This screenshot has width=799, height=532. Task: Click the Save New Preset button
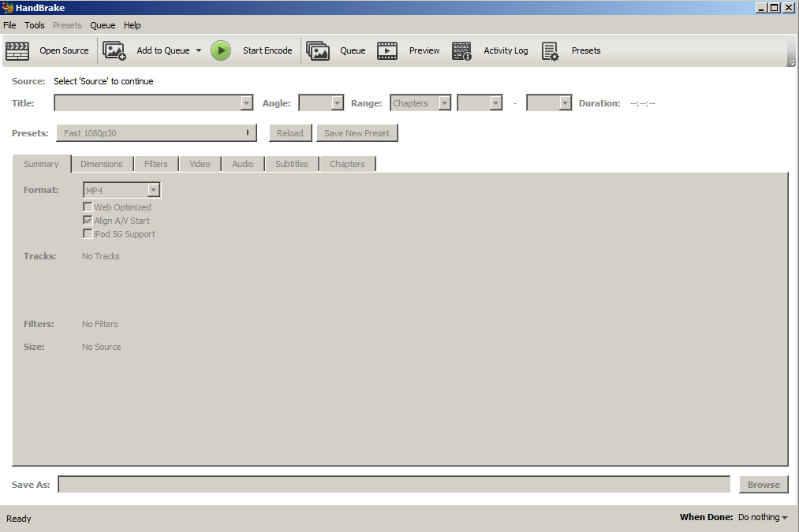tap(357, 133)
